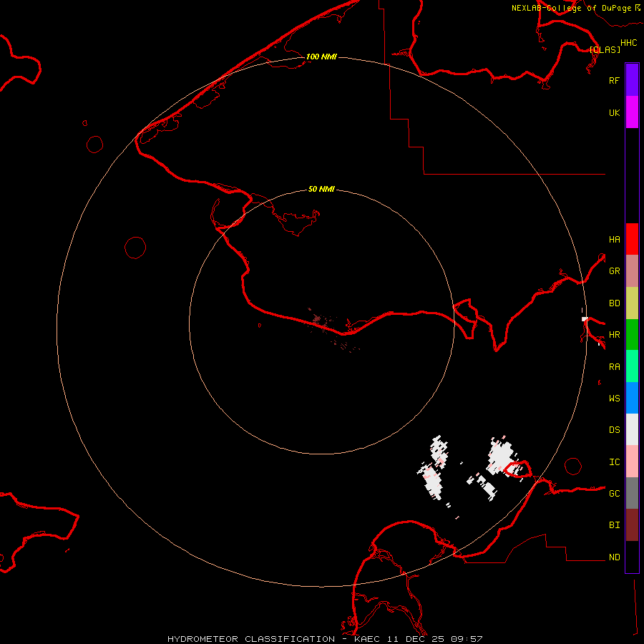
Task: Click the ND legend label
Action: pos(614,557)
